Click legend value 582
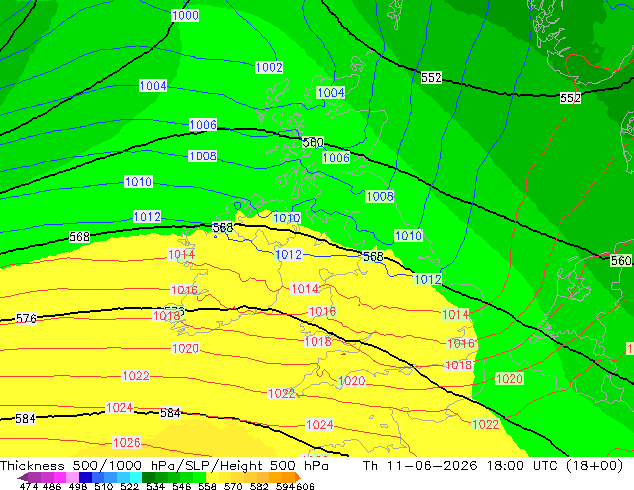 pyautogui.click(x=259, y=486)
